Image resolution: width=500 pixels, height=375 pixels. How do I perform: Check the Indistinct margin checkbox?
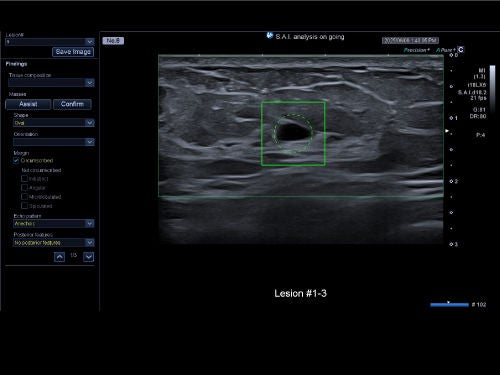point(24,179)
